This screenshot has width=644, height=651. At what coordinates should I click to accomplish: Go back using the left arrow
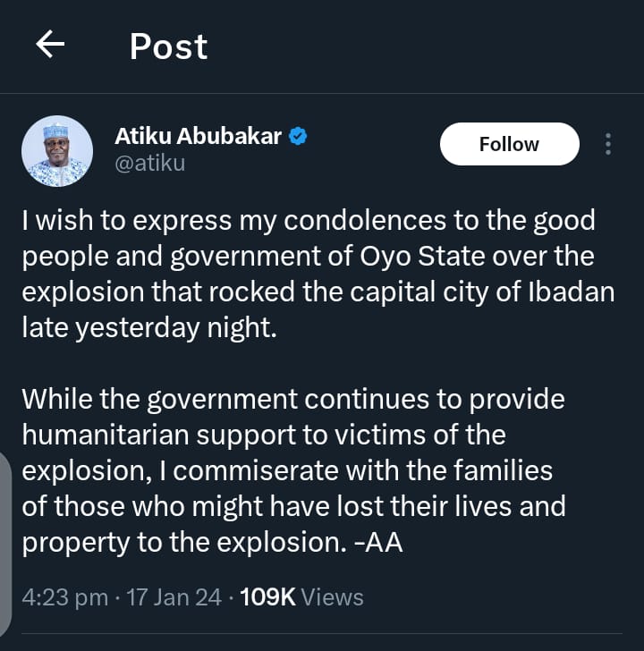pos(50,46)
